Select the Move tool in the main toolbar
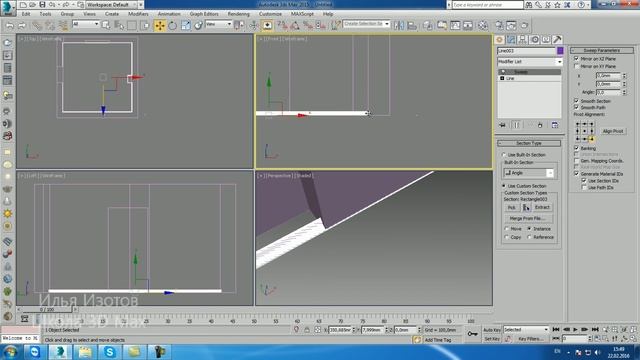Screen dimensions: 640x360 coord(160,25)
